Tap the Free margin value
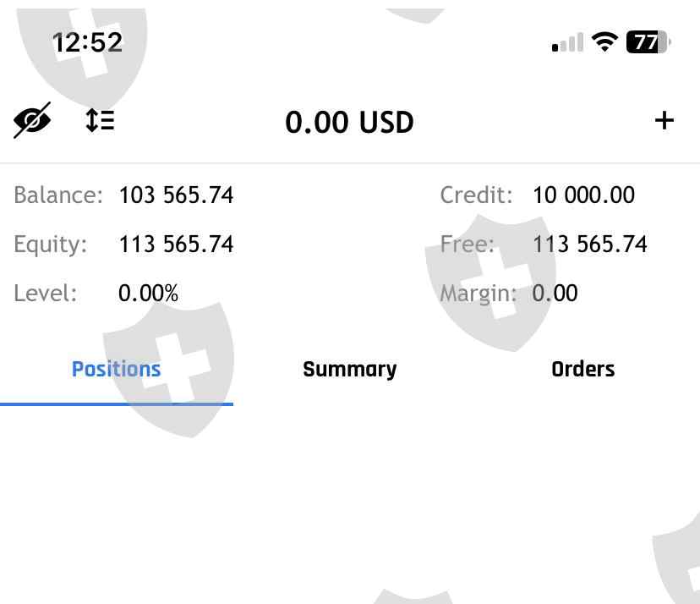Image resolution: width=700 pixels, height=604 pixels. (x=589, y=244)
